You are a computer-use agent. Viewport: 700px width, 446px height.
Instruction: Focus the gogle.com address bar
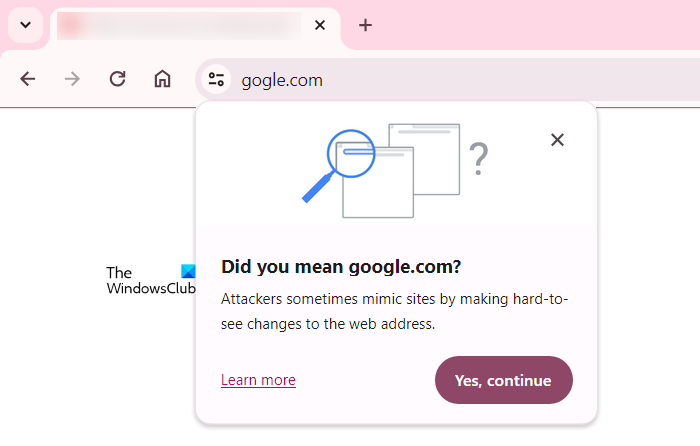click(x=400, y=80)
